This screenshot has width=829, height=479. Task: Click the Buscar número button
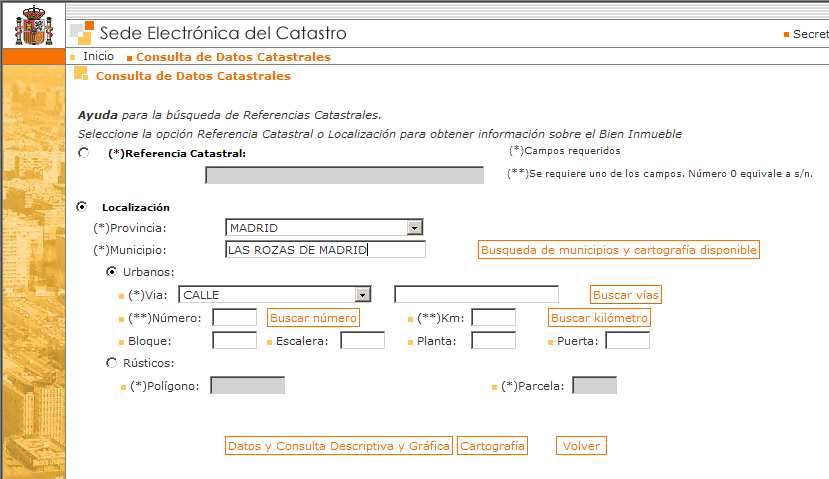tap(313, 318)
